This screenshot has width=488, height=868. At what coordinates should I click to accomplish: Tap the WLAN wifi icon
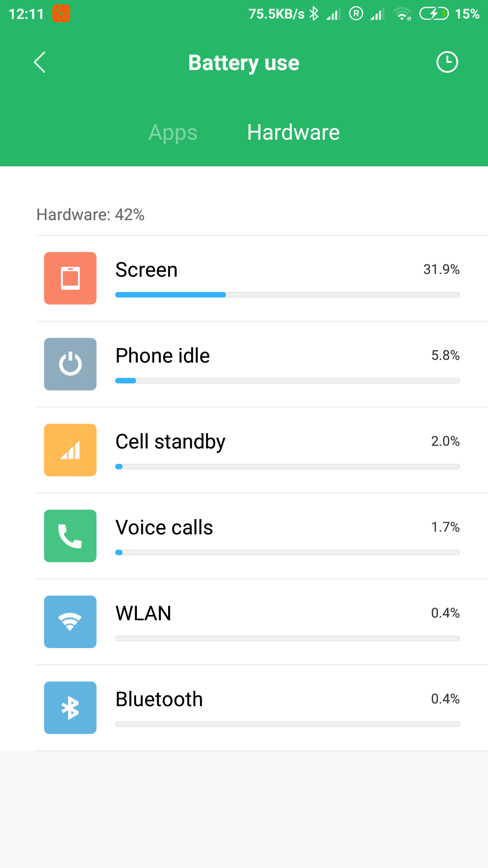pos(70,622)
